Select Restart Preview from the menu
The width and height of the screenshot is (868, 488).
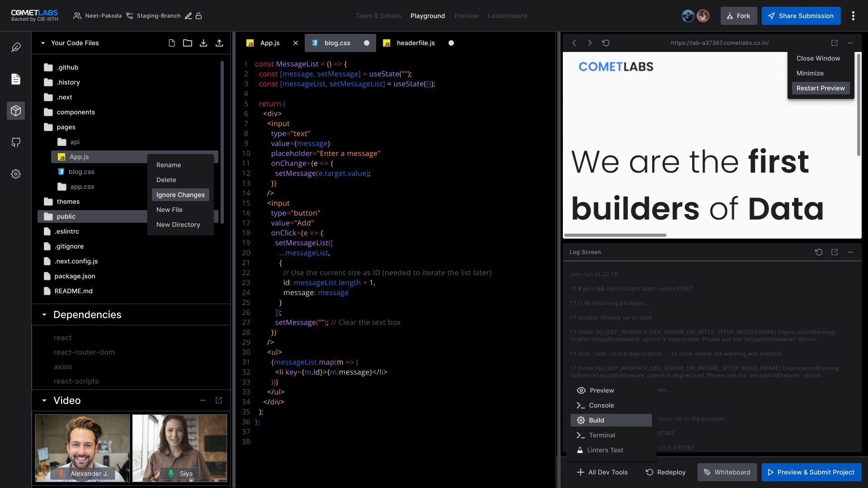(x=821, y=88)
